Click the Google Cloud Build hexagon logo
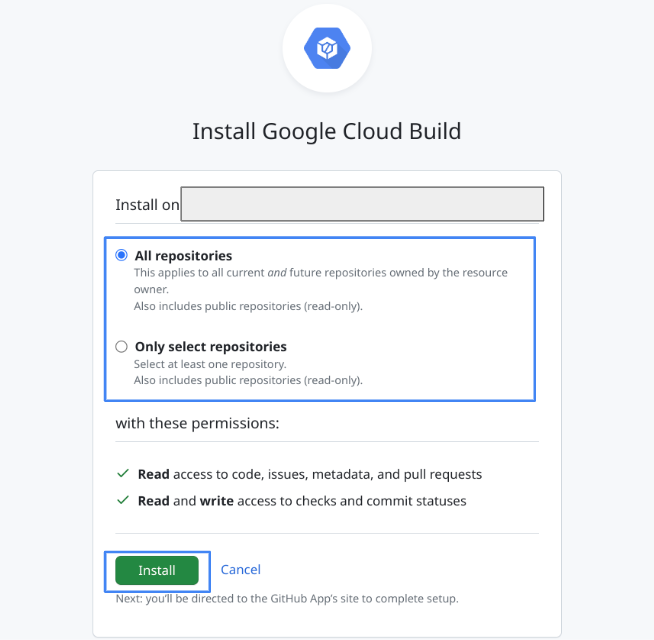Image resolution: width=654 pixels, height=640 pixels. coord(327,48)
